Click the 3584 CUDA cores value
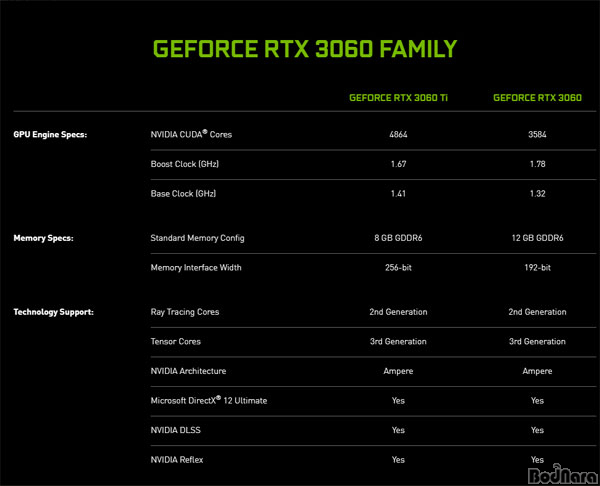The height and width of the screenshot is (486, 600). pyautogui.click(x=537, y=134)
